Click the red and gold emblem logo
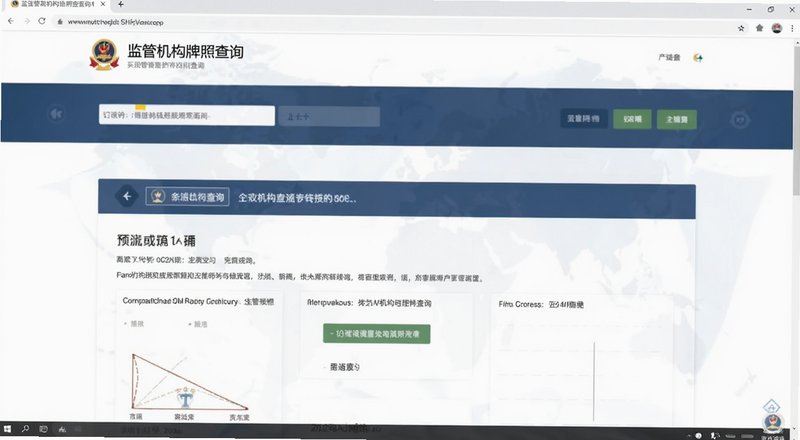Image resolution: width=800 pixels, height=440 pixels. click(x=104, y=55)
